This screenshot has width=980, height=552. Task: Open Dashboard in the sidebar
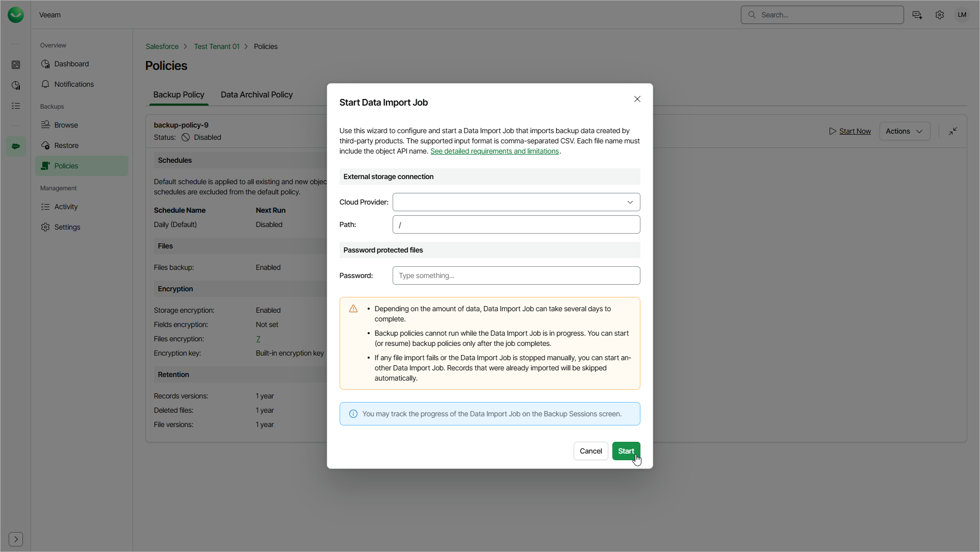pyautogui.click(x=82, y=64)
